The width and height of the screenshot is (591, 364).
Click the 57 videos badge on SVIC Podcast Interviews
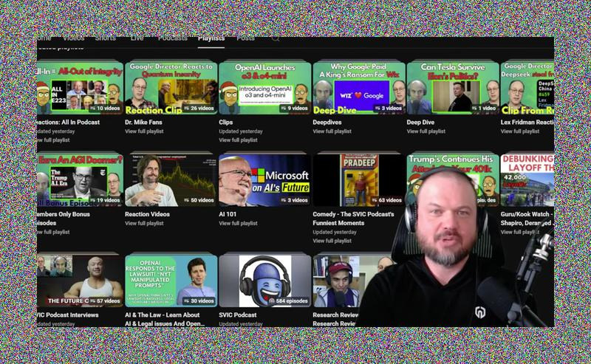click(x=105, y=301)
